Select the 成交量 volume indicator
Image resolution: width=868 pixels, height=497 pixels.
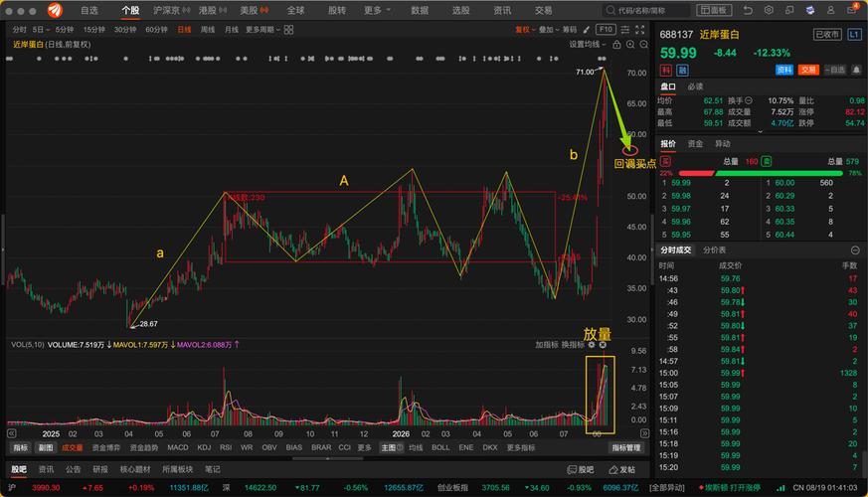pos(72,447)
